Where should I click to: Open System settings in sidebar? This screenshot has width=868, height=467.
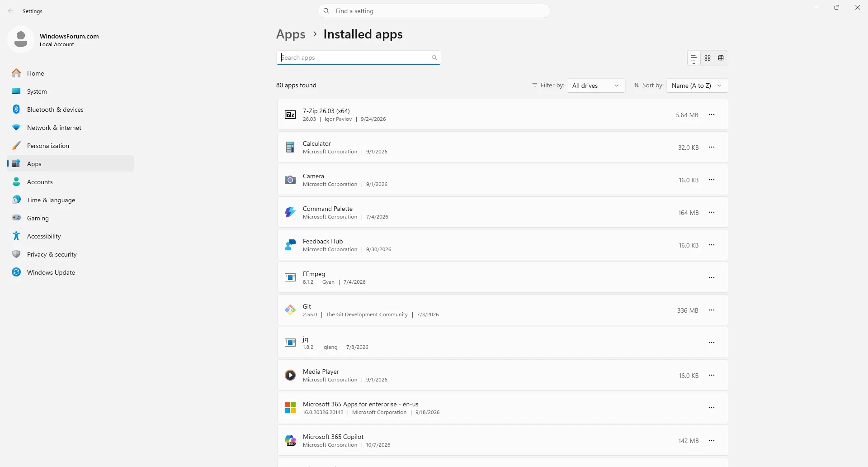(71, 91)
